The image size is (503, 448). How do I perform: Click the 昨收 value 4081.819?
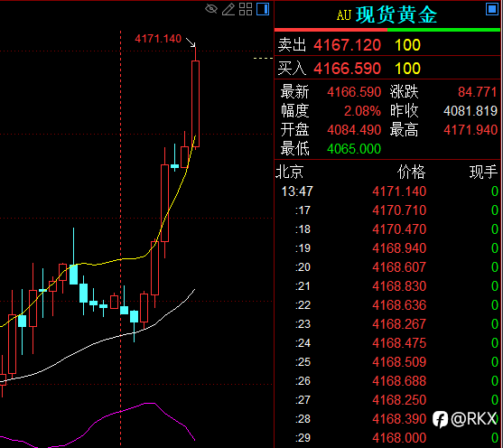[x=470, y=111]
